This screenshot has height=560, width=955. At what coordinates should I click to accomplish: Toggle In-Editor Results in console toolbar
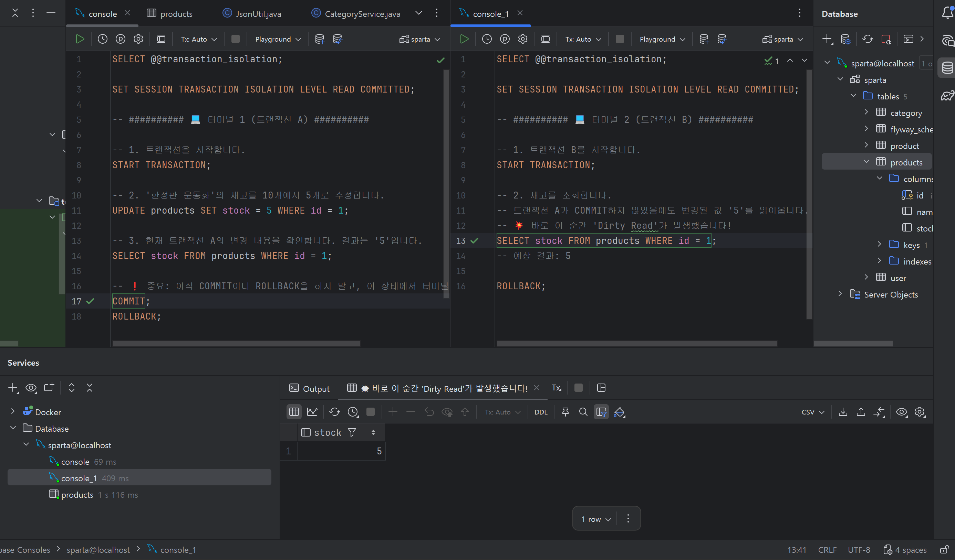coord(161,39)
